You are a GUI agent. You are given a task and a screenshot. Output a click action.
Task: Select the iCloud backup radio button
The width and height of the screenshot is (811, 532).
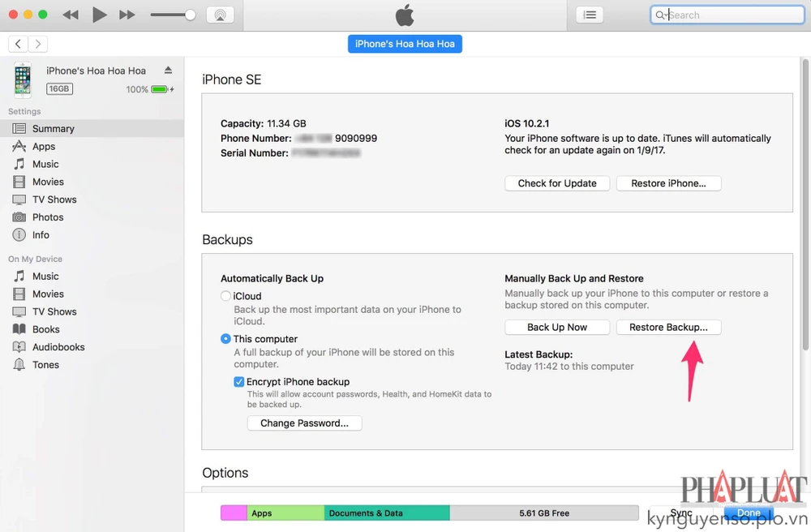point(226,296)
